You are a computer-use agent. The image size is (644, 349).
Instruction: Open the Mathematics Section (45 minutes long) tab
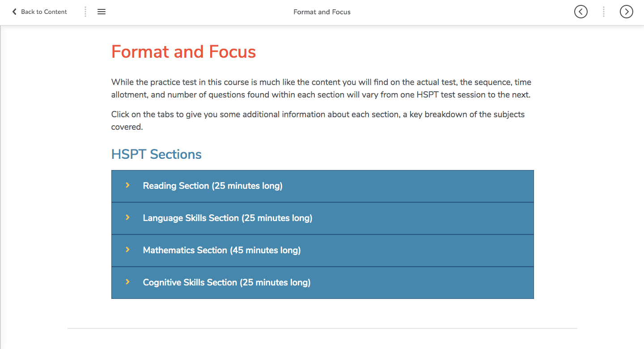(x=322, y=251)
